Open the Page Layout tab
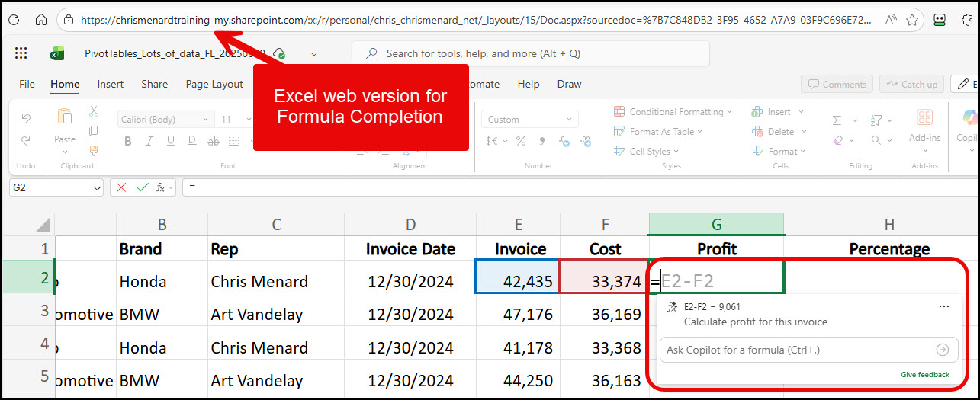Screen dimensions: 980x400 214,85
